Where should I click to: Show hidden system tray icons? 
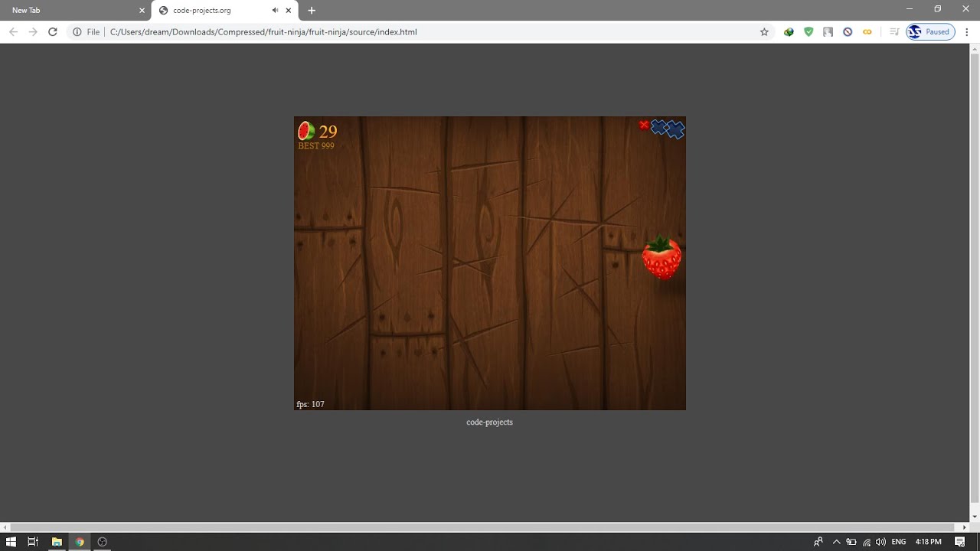pyautogui.click(x=836, y=542)
